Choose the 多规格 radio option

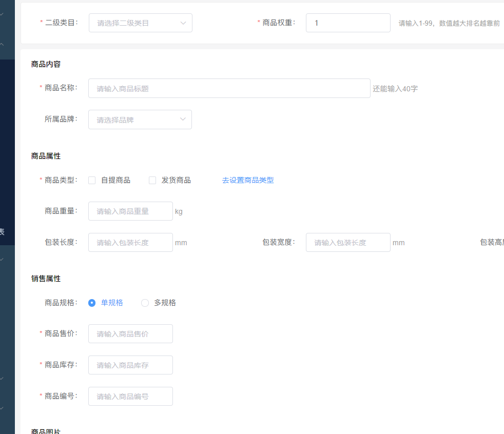point(145,303)
